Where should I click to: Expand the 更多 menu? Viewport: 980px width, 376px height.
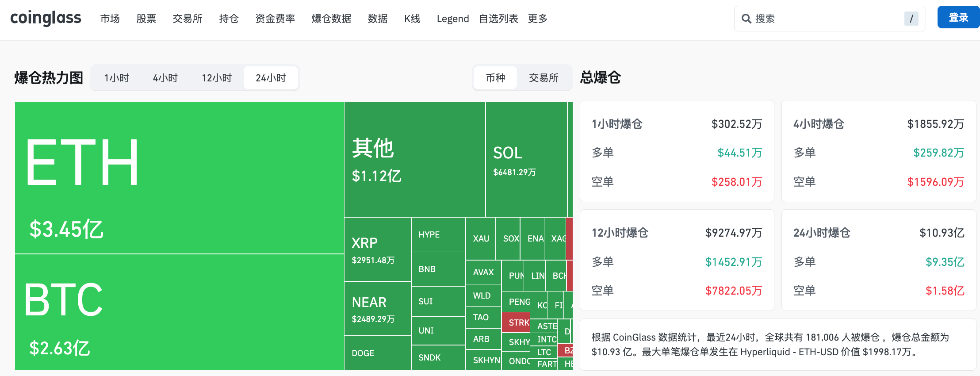tap(538, 19)
